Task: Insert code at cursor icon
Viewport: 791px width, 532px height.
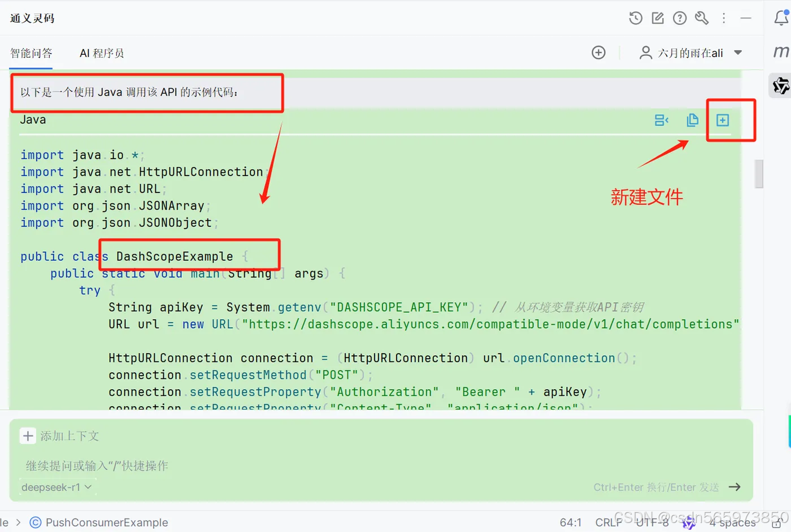Action: (x=662, y=120)
